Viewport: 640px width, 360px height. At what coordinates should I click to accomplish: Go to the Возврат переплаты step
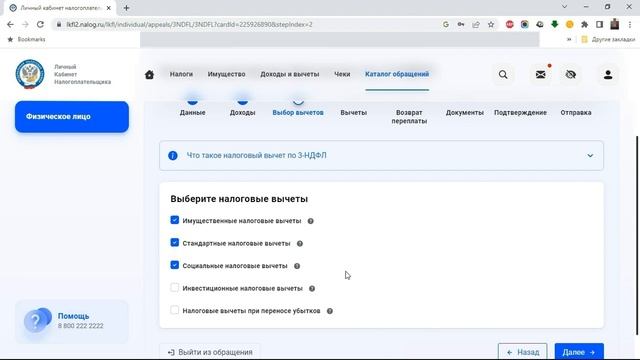(409, 117)
